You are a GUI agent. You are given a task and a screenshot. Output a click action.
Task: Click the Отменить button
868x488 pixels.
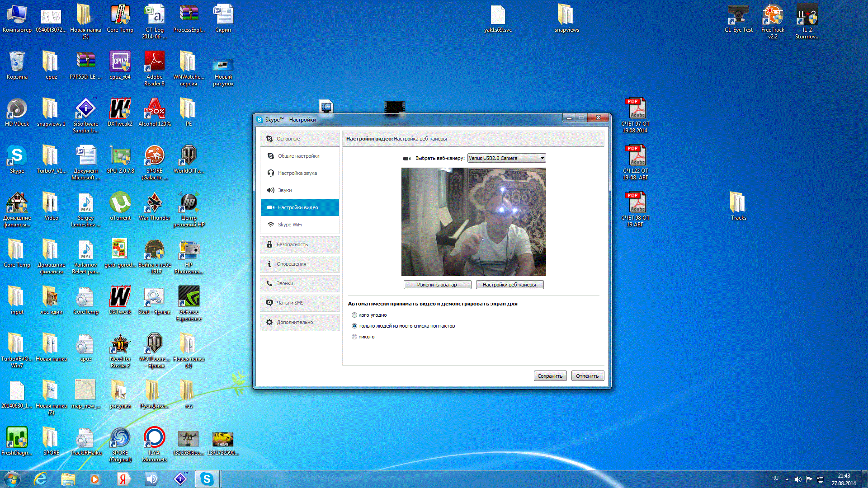[x=587, y=376]
